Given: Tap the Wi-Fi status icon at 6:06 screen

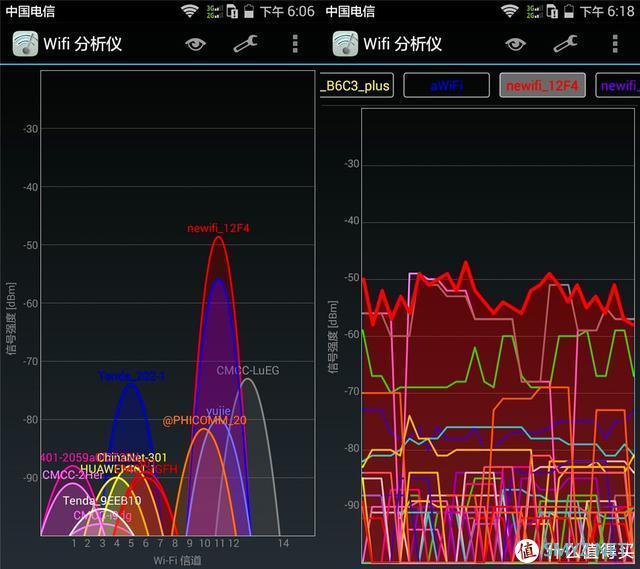Looking at the screenshot, I should tap(189, 11).
